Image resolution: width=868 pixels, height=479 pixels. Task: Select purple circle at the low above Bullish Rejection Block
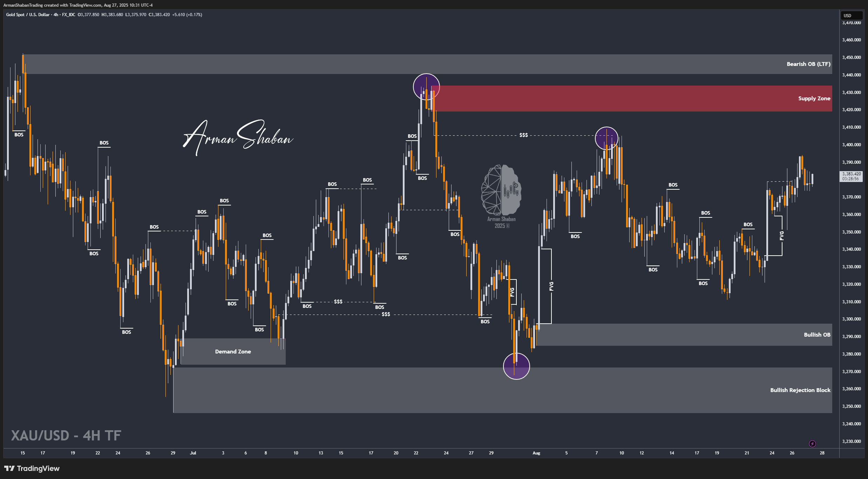point(516,366)
